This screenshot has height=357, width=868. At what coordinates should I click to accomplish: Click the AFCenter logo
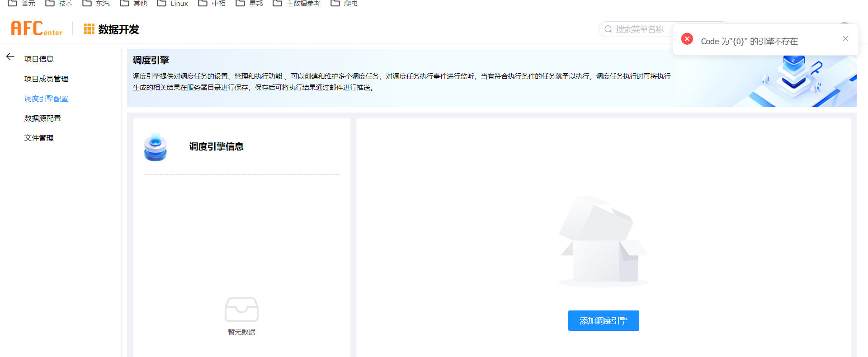tap(37, 28)
